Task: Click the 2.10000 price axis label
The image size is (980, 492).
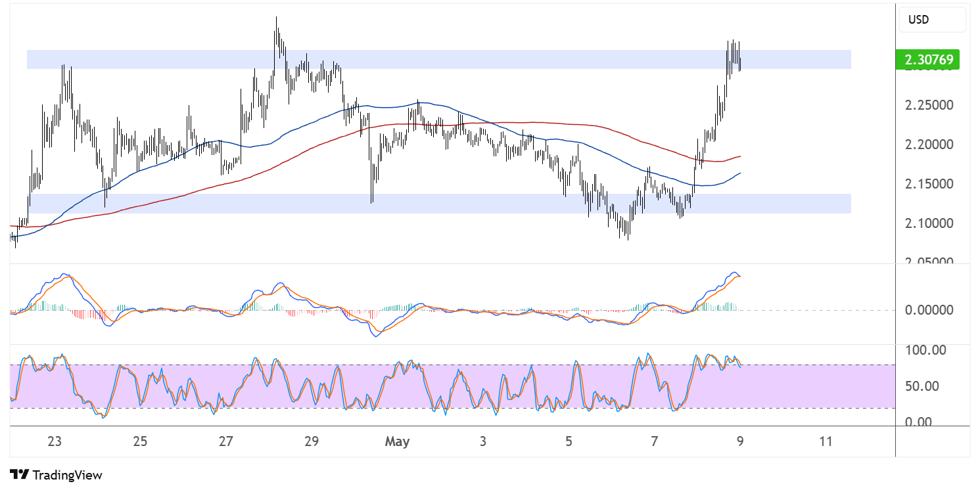Action: point(930,223)
